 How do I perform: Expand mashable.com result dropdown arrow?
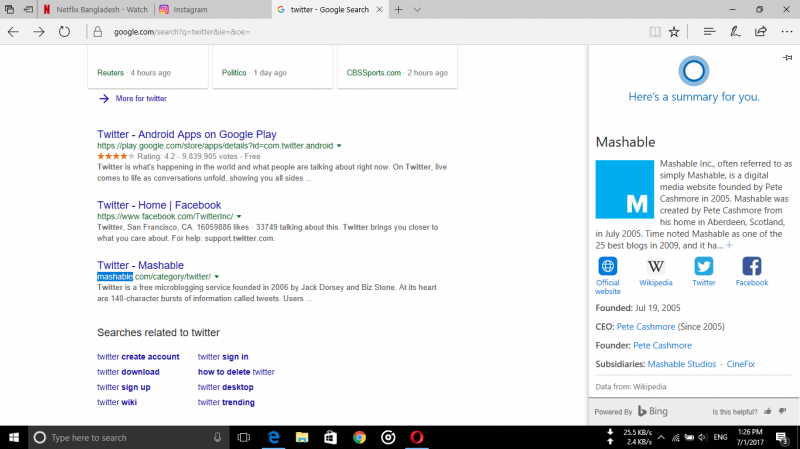(216, 277)
